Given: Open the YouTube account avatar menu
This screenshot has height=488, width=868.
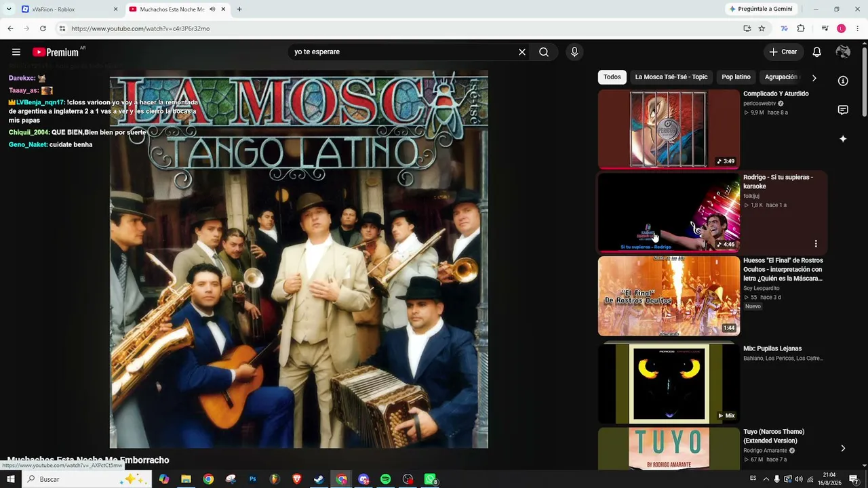Looking at the screenshot, I should (x=843, y=52).
